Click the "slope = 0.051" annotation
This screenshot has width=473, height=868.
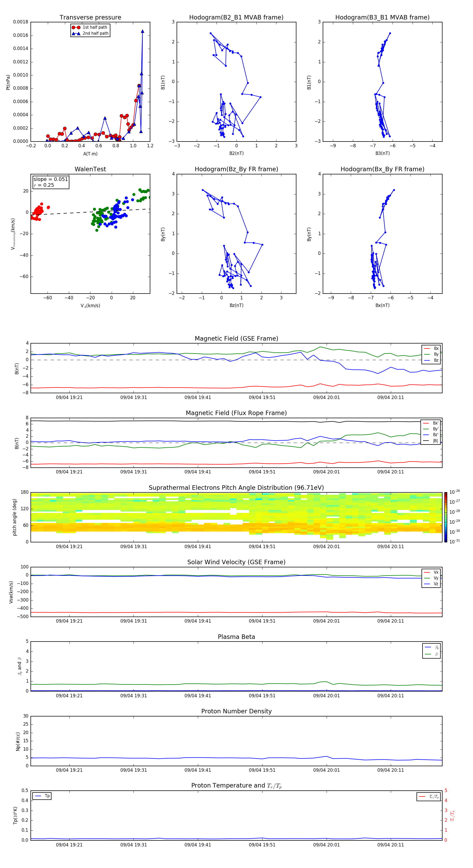(50, 179)
